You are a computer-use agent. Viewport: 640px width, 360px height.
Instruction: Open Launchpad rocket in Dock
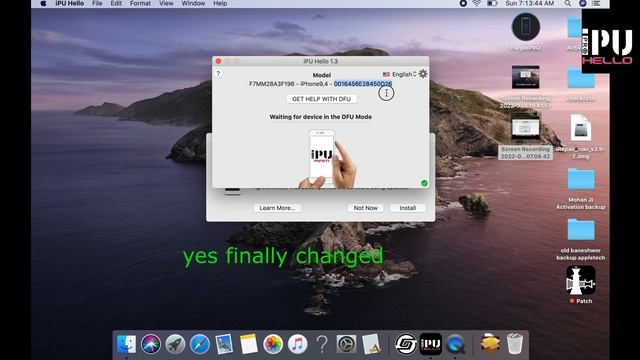tap(175, 344)
